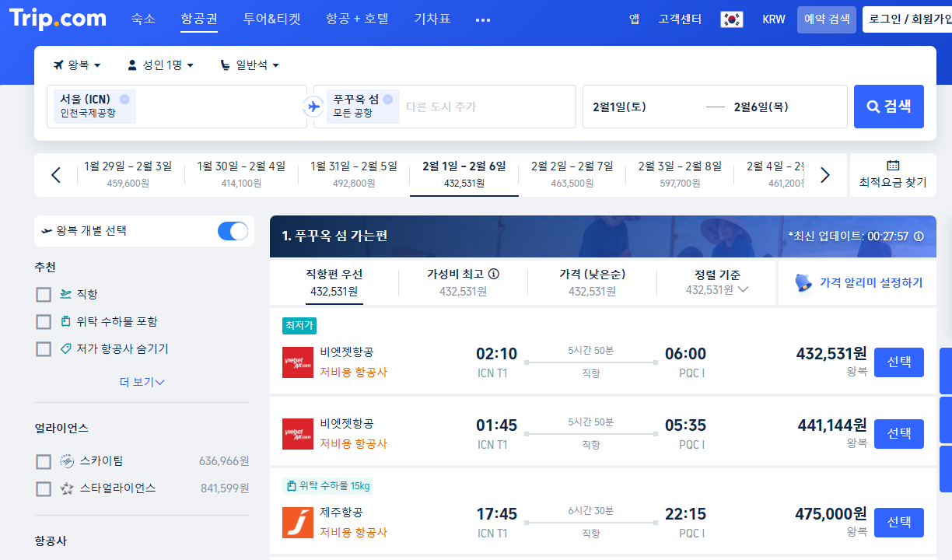The width and height of the screenshot is (952, 560).
Task: Click the bell icon for price alert
Action: click(x=804, y=283)
